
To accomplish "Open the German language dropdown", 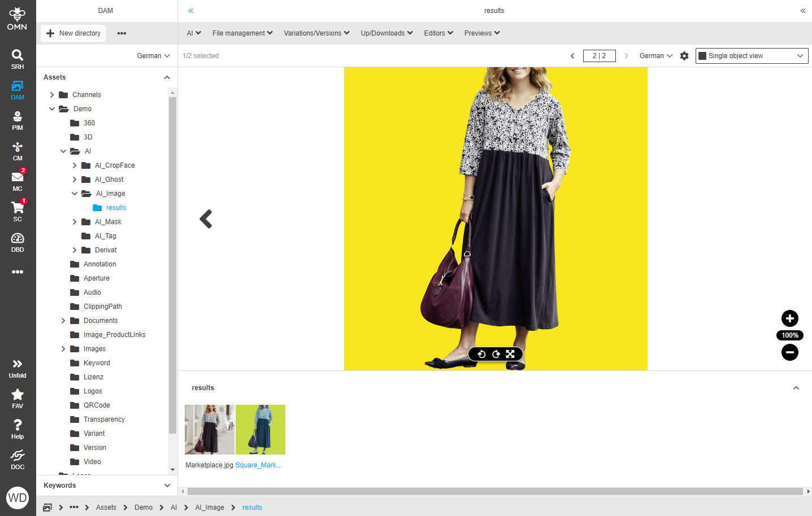I will [x=655, y=55].
